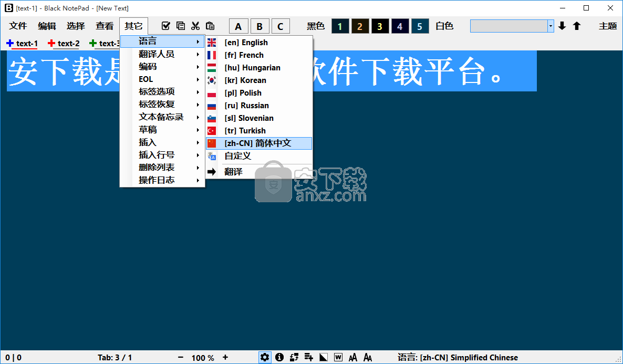Open the toolbar combo box dropdown arrow
Image resolution: width=623 pixels, height=364 pixels.
[x=551, y=26]
